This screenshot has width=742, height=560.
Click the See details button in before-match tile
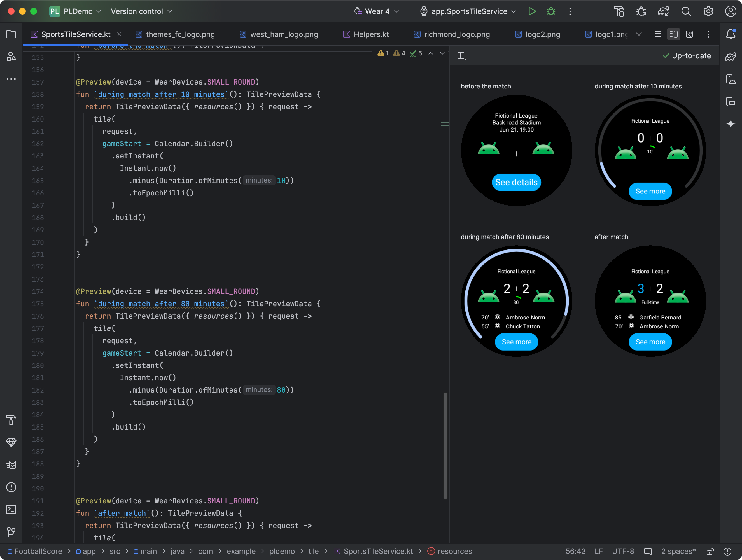click(516, 182)
